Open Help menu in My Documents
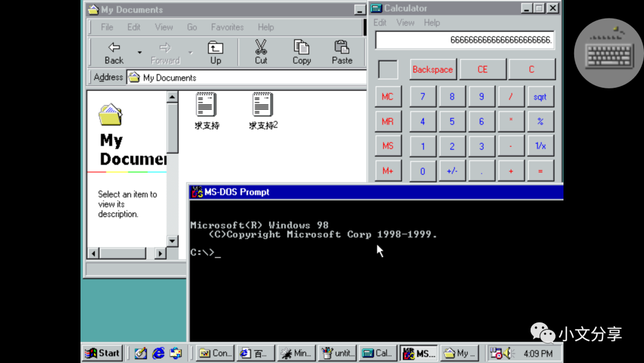The height and width of the screenshot is (363, 644). tap(266, 27)
